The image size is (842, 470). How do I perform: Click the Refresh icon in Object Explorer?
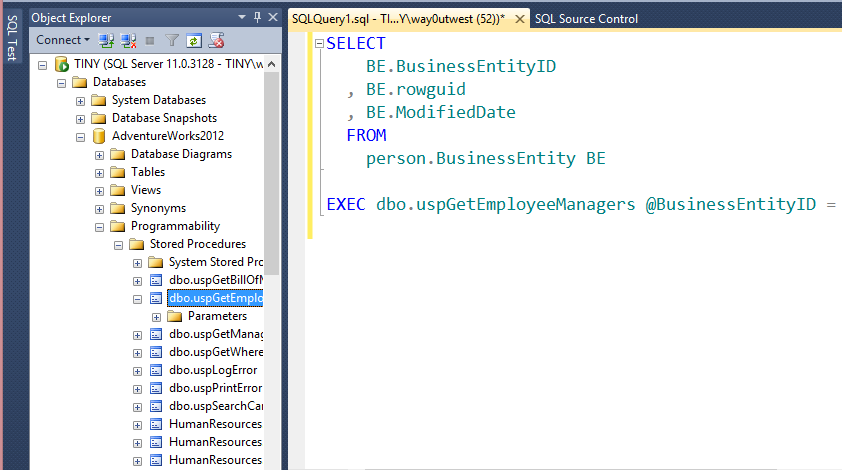pos(194,40)
